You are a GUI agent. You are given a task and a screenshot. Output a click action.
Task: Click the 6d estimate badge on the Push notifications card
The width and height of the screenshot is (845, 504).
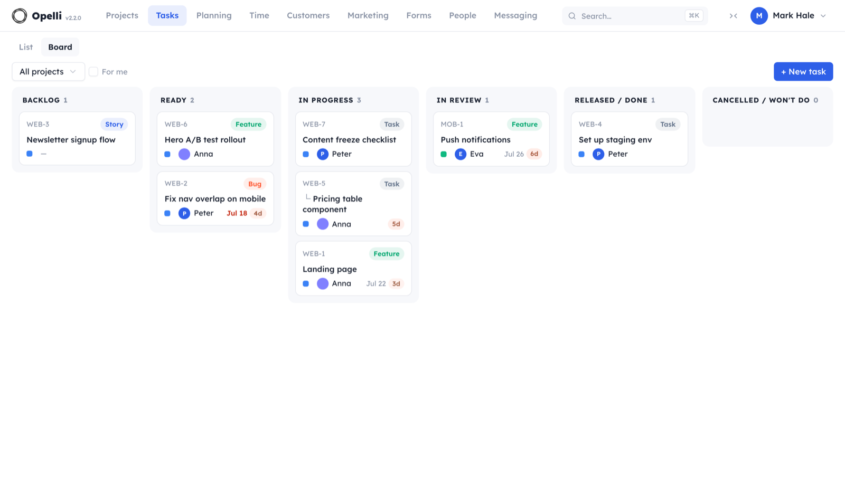(x=534, y=154)
